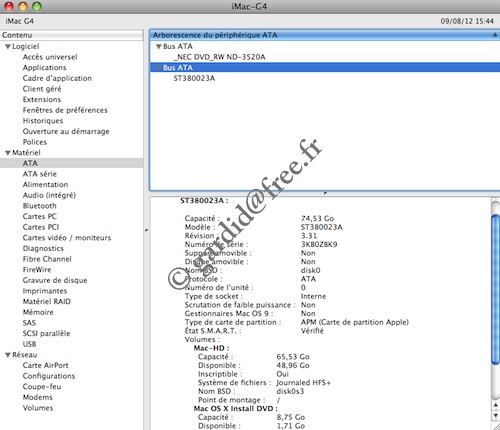
Task: Collapse the Logiciel section triangle
Action: click(8, 47)
